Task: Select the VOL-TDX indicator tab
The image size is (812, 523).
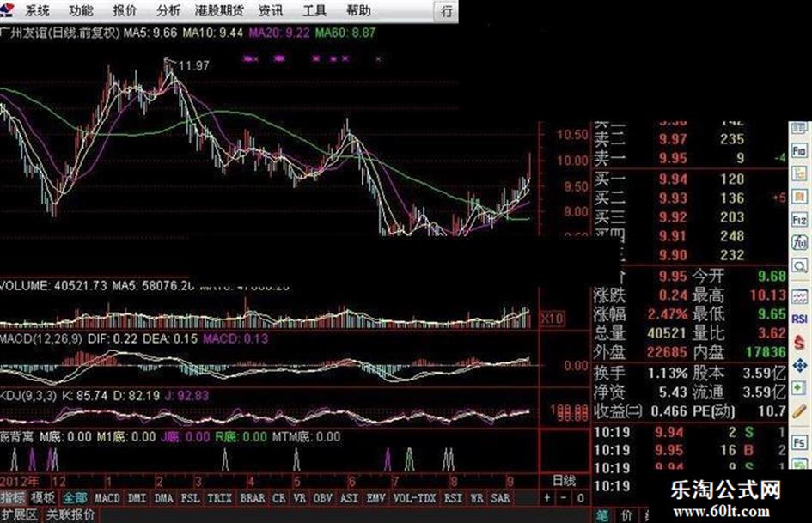Action: pos(414,498)
